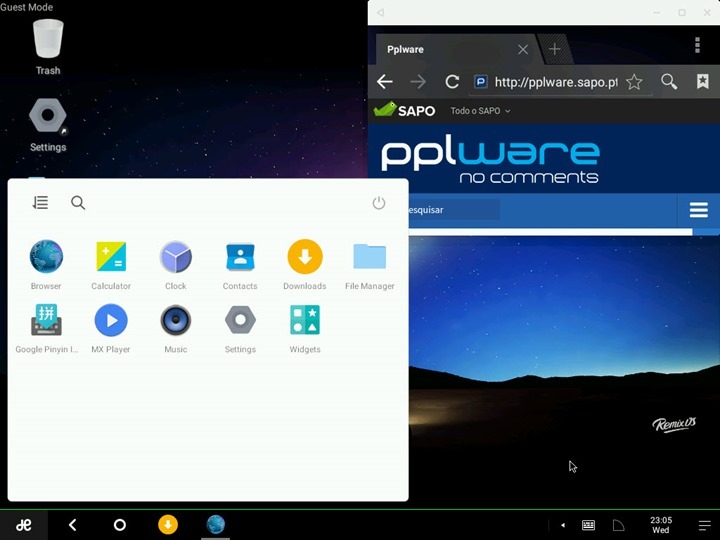Open Settings from the app launcher
Screen dimensions: 720x540
click(240, 328)
